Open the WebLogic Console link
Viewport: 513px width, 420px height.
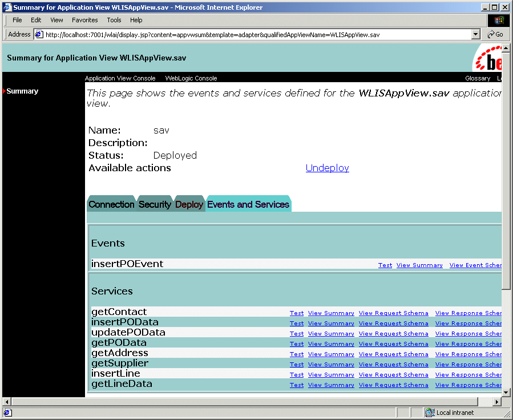(x=191, y=78)
